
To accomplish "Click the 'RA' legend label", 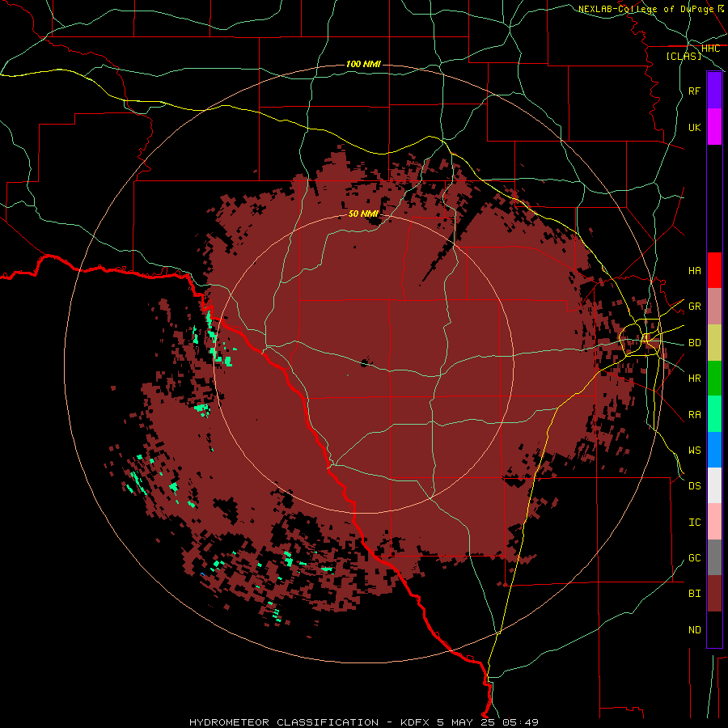I will click(x=694, y=415).
